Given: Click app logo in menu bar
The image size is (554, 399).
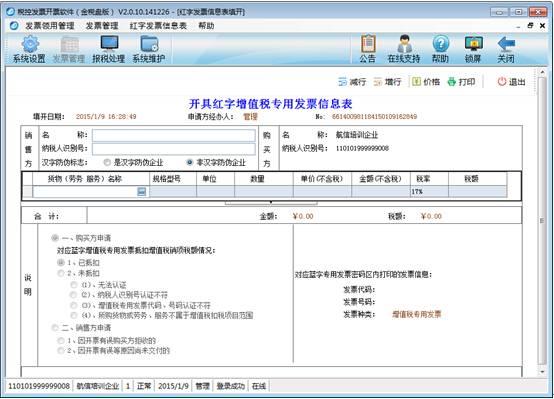Looking at the screenshot, I should pyautogui.click(x=14, y=25).
